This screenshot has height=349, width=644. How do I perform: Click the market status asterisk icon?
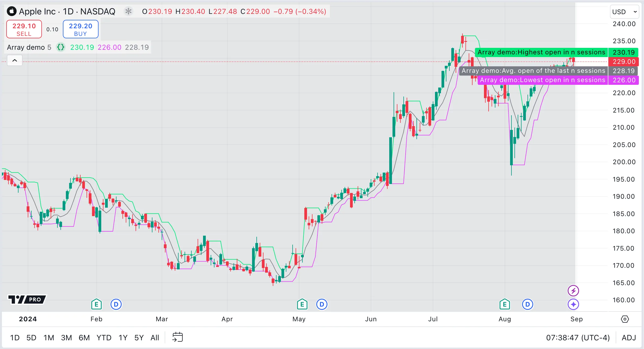click(x=128, y=11)
